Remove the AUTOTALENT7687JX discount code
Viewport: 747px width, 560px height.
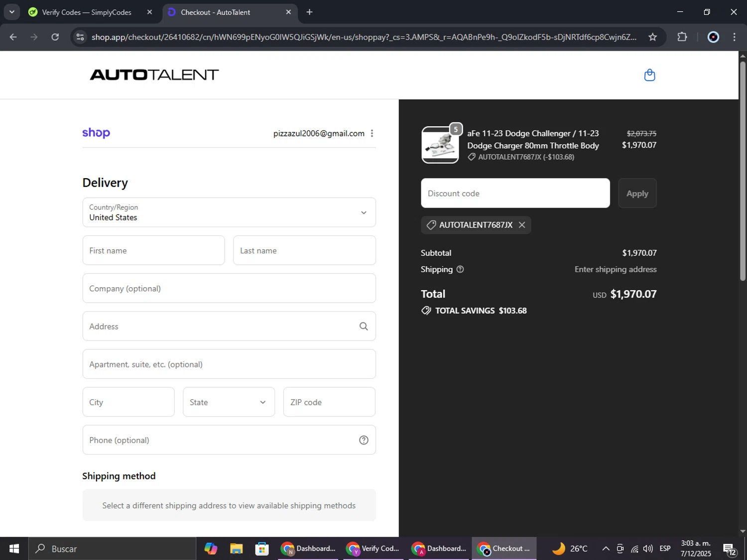tap(522, 225)
